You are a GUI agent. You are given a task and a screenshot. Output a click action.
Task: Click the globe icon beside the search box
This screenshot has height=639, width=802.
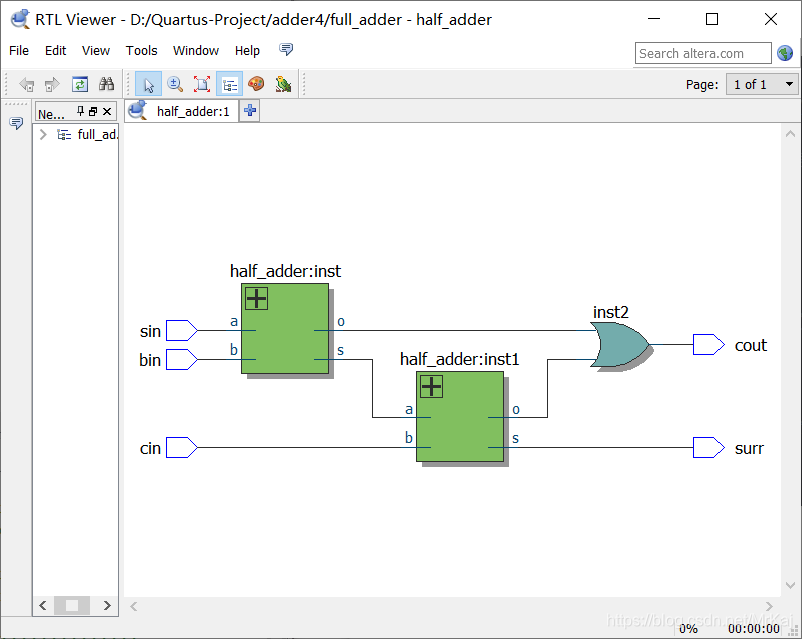pos(785,53)
